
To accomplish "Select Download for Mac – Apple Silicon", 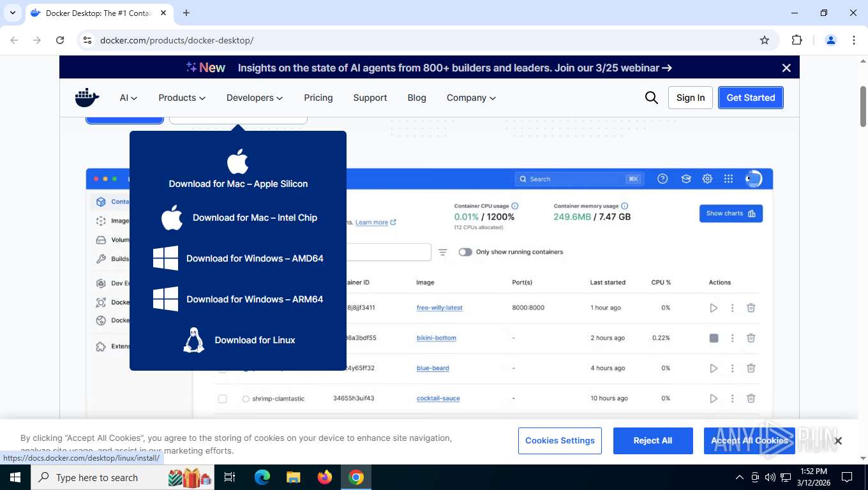I will [x=238, y=184].
